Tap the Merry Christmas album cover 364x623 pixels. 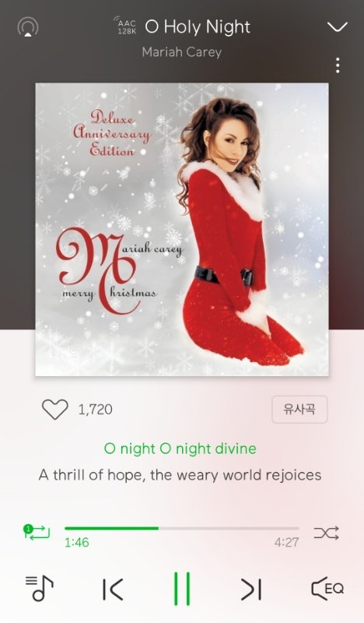click(x=182, y=229)
